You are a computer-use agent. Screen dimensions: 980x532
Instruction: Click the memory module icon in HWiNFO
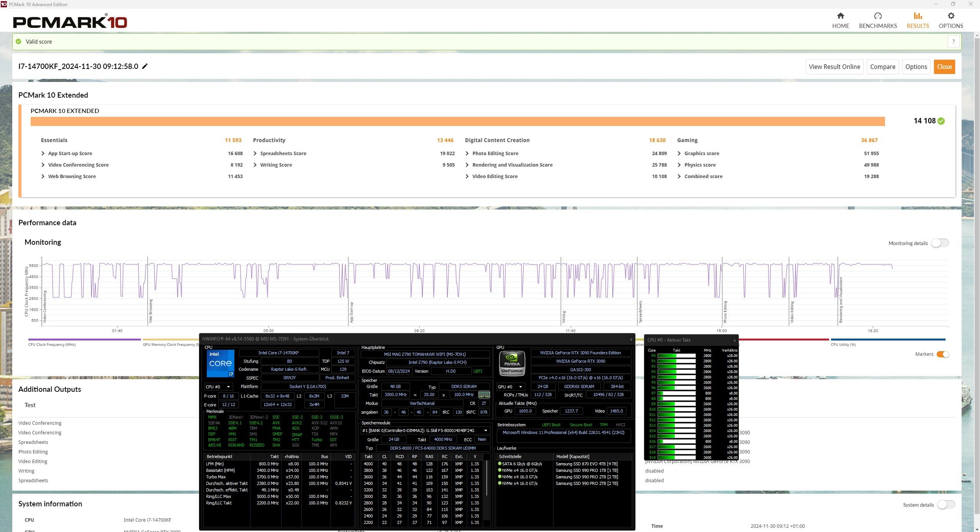pyautogui.click(x=484, y=394)
